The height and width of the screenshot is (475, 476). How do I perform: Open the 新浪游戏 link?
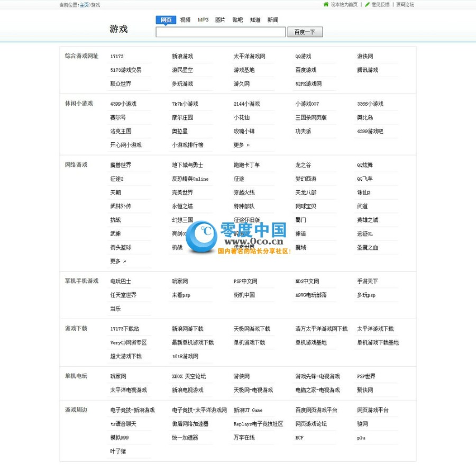(x=182, y=57)
